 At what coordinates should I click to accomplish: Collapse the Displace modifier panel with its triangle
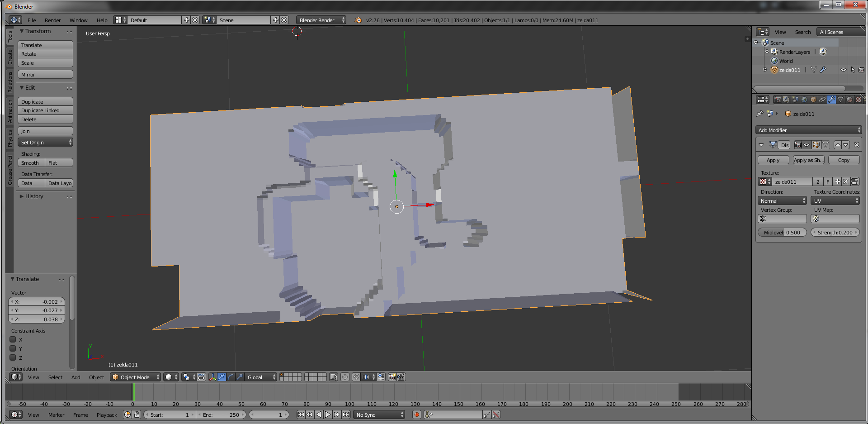(x=761, y=145)
